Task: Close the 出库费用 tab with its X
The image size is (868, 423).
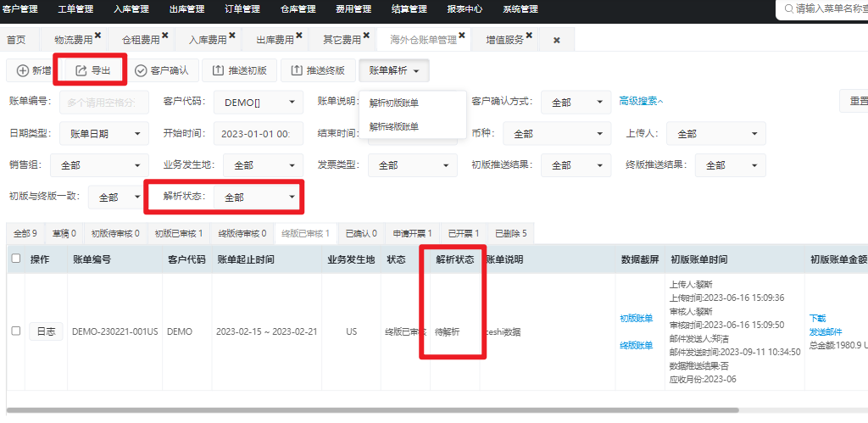Action: click(x=299, y=36)
